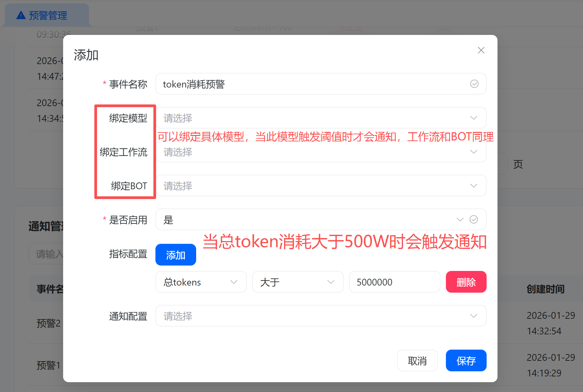This screenshot has height=392, width=583.
Task: Click 保存 to save the alert
Action: click(x=466, y=360)
